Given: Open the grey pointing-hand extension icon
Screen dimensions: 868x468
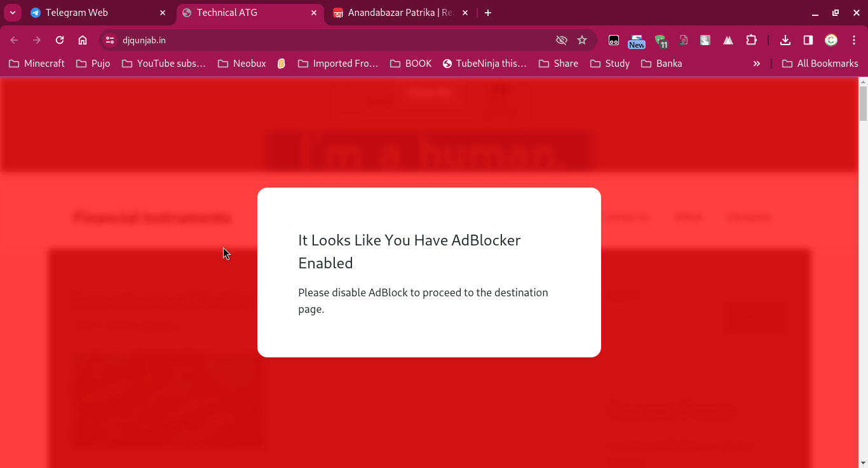Looking at the screenshot, I should (x=705, y=40).
